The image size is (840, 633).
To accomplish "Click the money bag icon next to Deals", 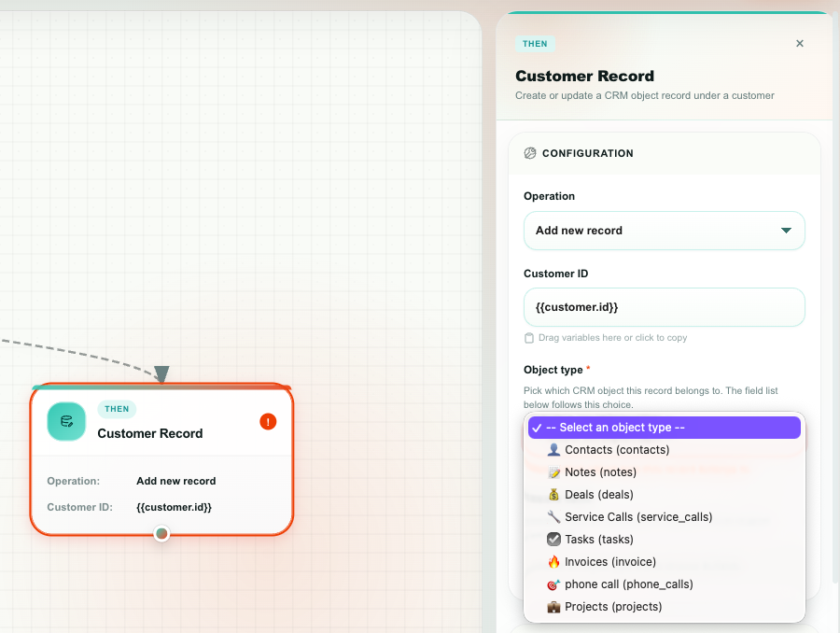I will pos(553,495).
